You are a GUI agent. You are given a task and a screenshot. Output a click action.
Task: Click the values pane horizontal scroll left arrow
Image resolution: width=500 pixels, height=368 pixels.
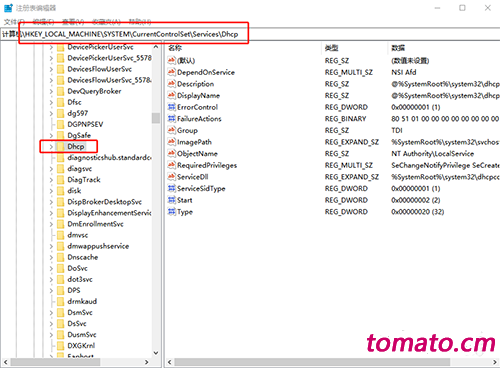pyautogui.click(x=170, y=362)
